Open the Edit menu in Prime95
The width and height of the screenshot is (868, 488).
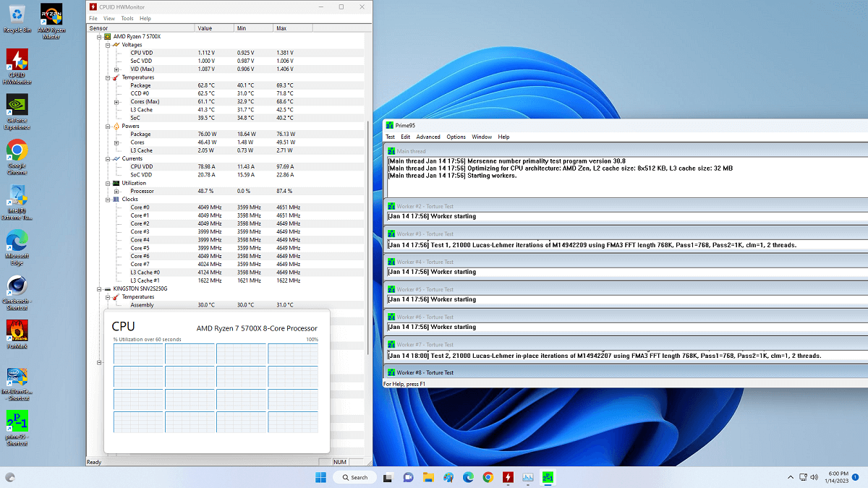(x=406, y=137)
